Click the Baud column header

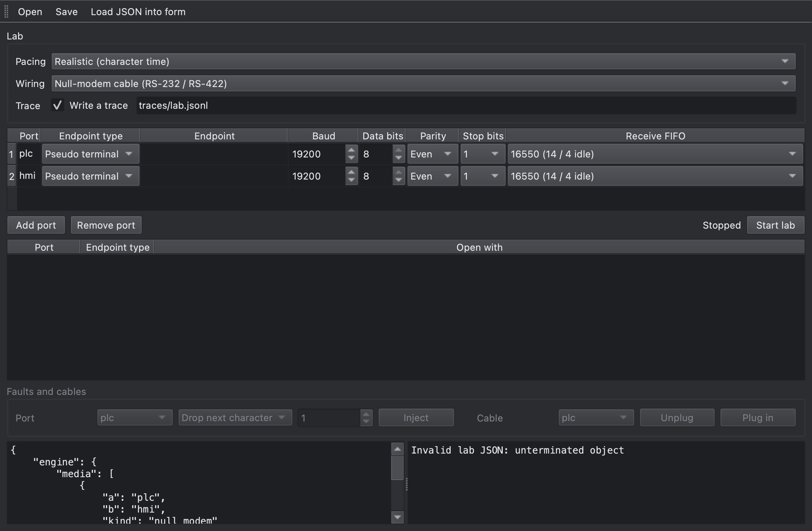323,136
